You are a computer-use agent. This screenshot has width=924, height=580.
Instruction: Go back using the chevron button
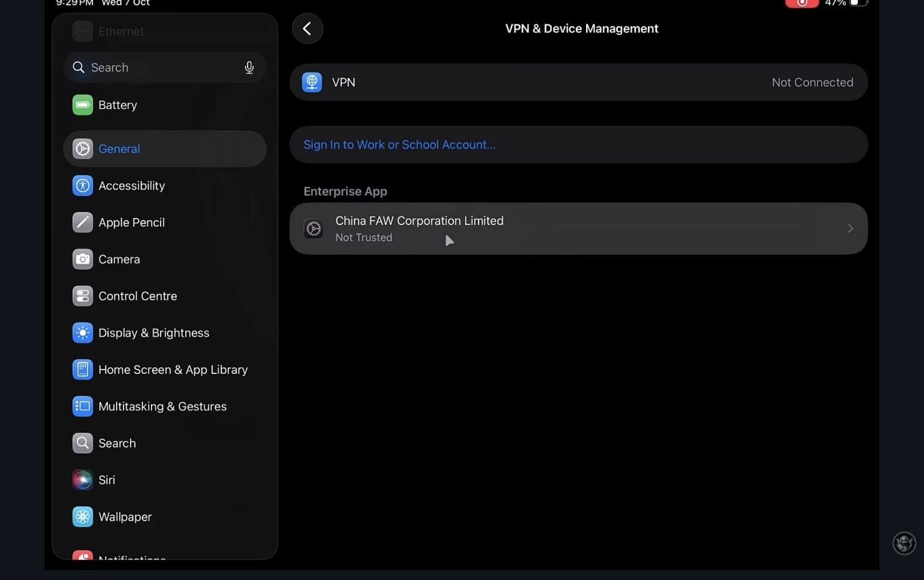point(307,28)
